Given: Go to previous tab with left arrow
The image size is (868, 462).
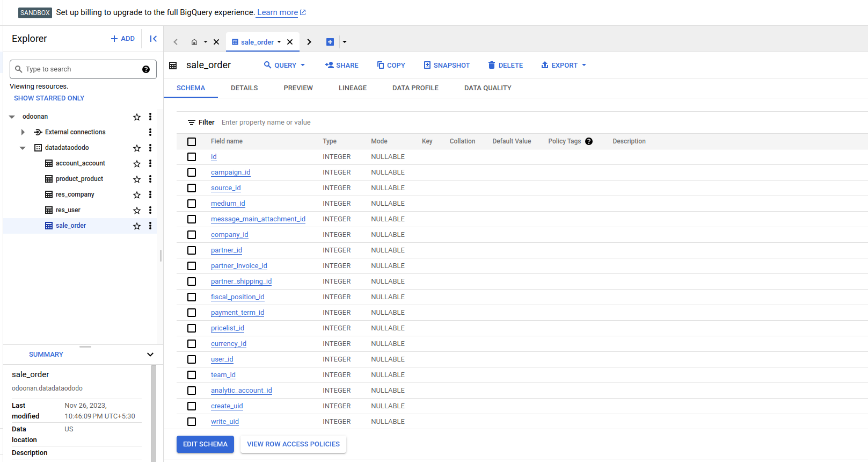Looking at the screenshot, I should [176, 42].
